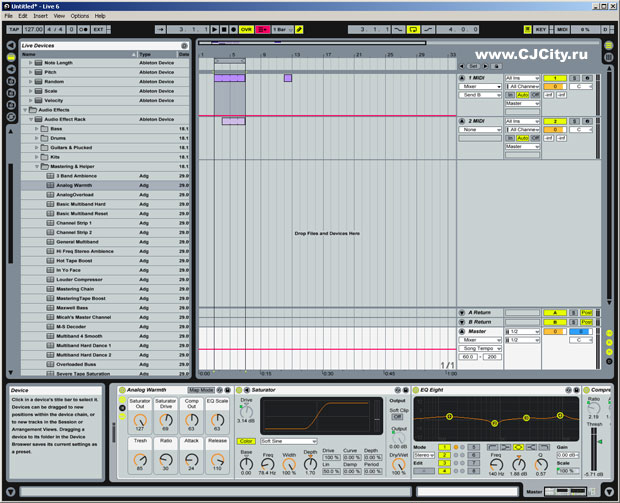Stop playback with the Stop button
This screenshot has width=620, height=503.
tap(224, 29)
